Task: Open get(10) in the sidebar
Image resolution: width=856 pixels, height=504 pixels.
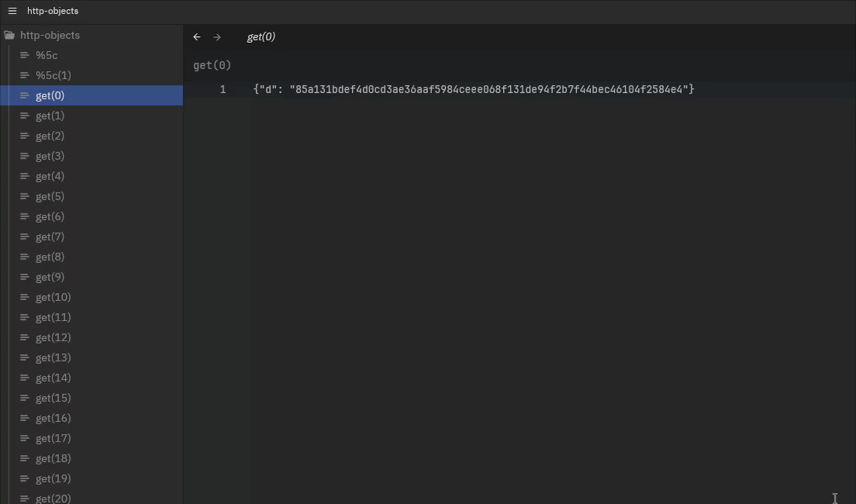Action: [53, 297]
